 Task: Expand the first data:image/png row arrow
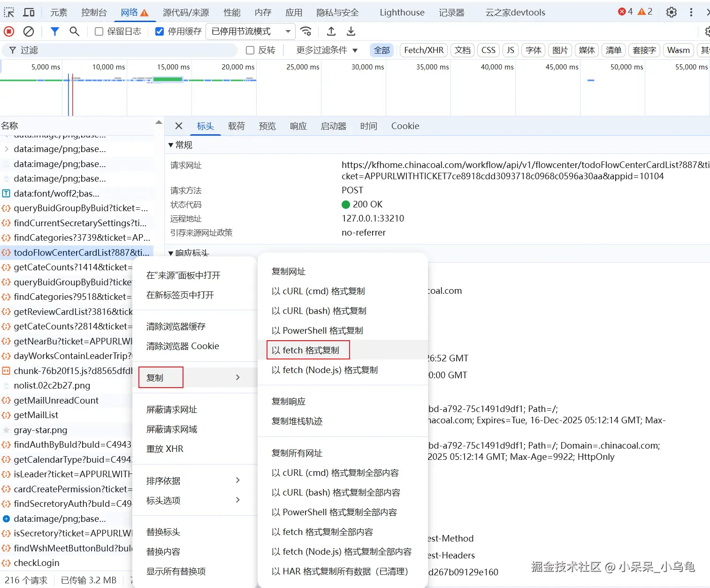coord(7,149)
